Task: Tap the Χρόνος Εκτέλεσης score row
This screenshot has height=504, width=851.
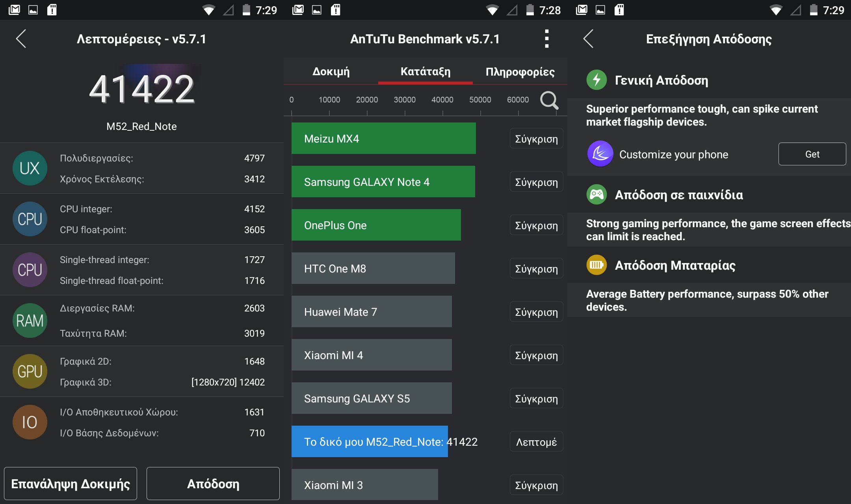Action: (162, 179)
